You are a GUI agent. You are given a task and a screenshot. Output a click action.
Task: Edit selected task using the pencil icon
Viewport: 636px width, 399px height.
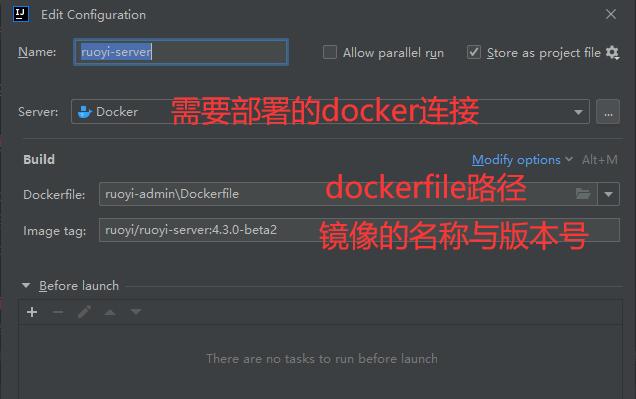[84, 312]
